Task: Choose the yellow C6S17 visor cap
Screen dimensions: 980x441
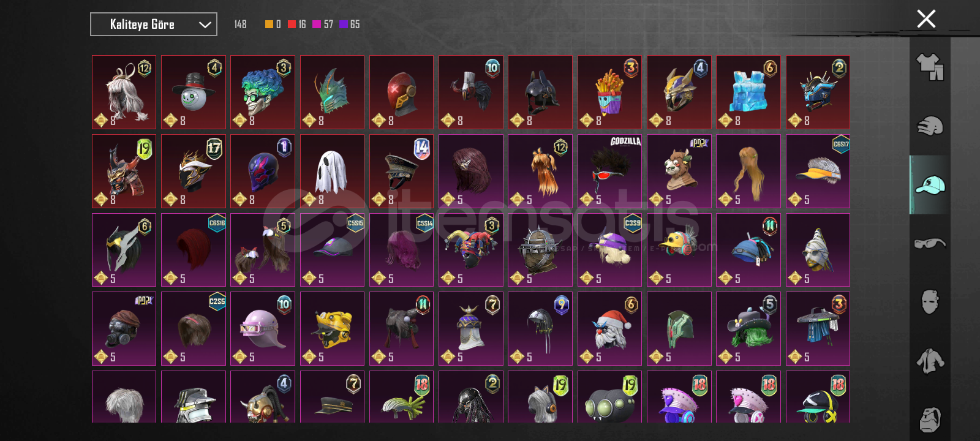Action: (818, 171)
